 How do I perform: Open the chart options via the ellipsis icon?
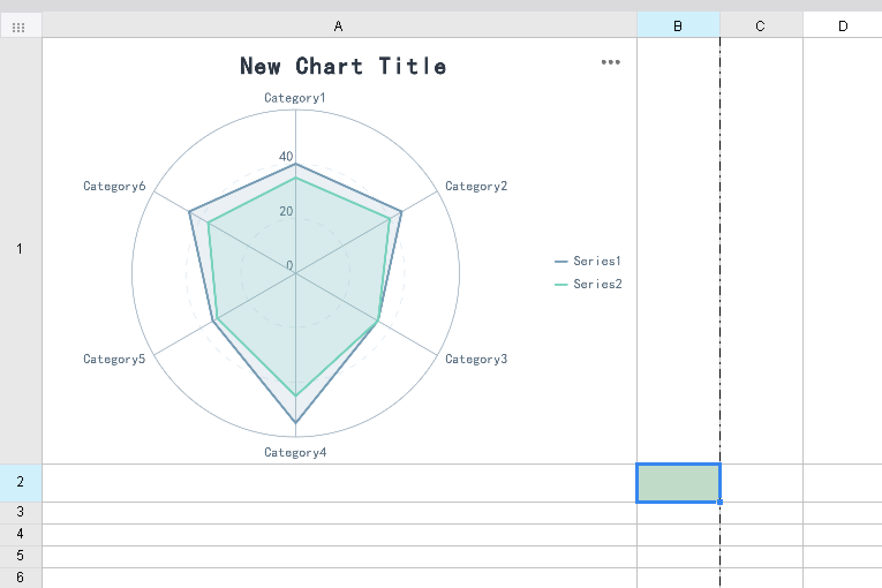610,62
